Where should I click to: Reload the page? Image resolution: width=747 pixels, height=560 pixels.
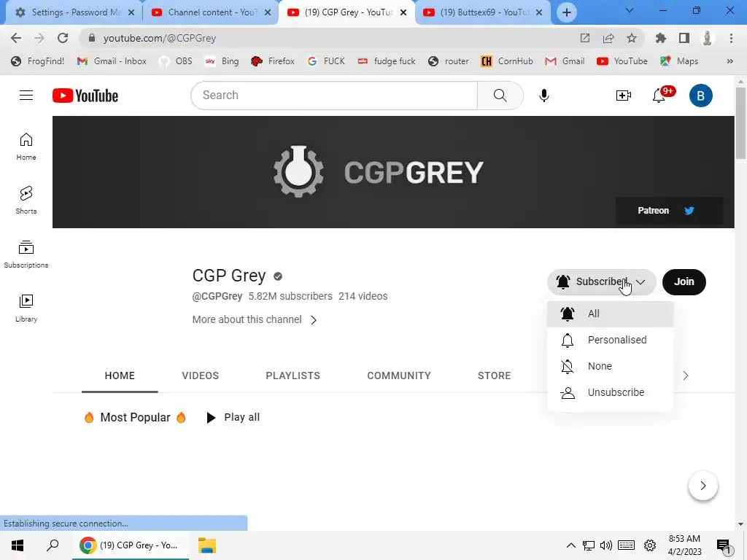coord(63,38)
